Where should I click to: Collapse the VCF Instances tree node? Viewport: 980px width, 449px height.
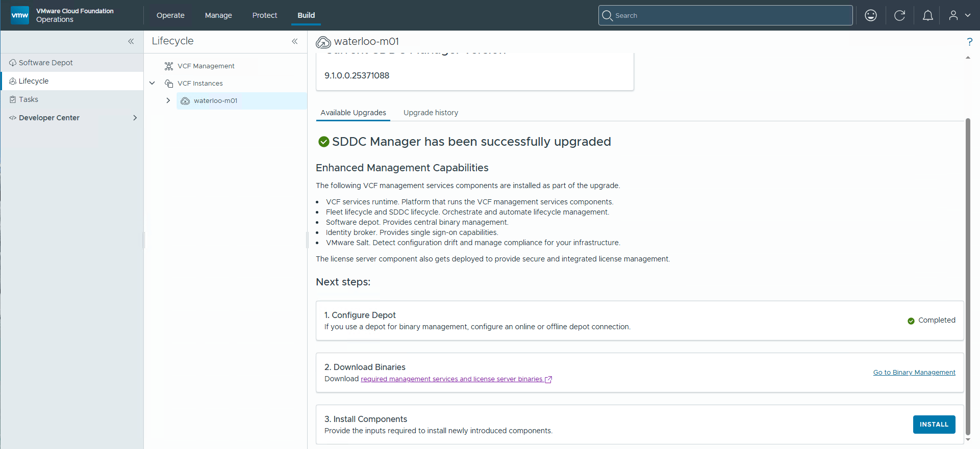tap(152, 83)
